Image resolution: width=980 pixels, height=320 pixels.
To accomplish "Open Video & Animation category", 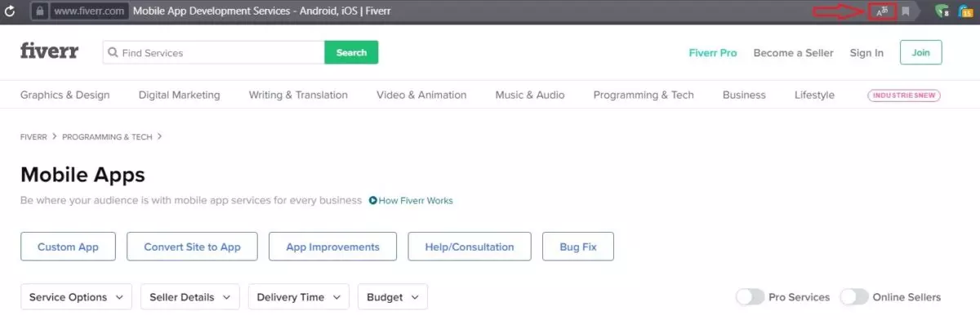I will click(421, 95).
